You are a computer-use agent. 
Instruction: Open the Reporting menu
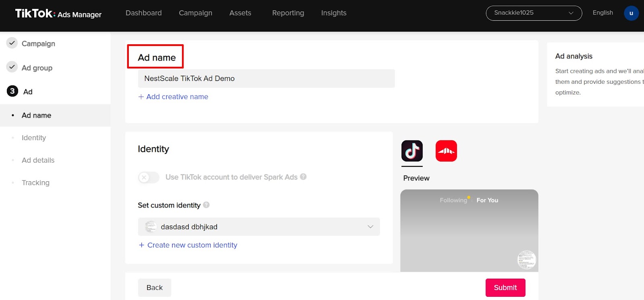tap(288, 13)
